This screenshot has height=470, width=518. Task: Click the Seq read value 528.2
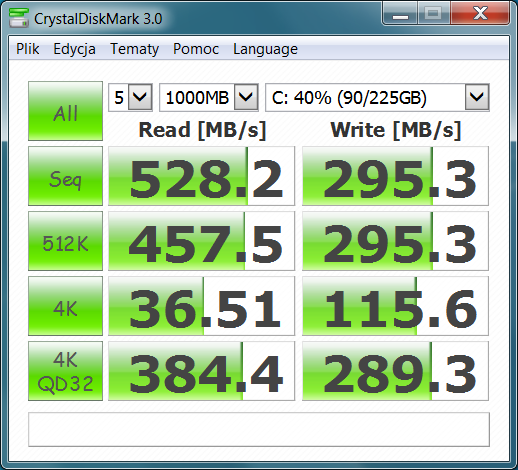point(201,176)
